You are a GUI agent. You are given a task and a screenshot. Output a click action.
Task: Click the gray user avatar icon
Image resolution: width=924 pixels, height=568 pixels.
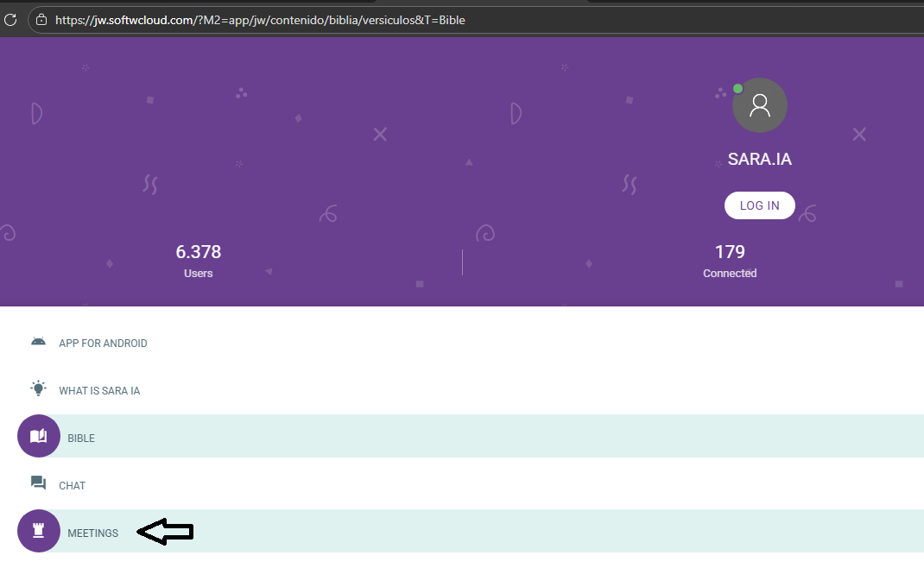click(759, 105)
